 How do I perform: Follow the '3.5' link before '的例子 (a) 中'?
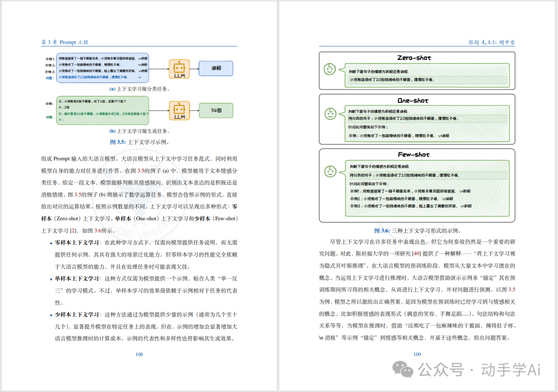(141, 171)
